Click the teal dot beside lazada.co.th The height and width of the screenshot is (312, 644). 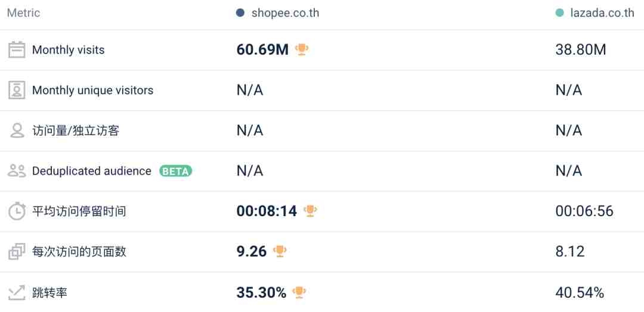(559, 13)
